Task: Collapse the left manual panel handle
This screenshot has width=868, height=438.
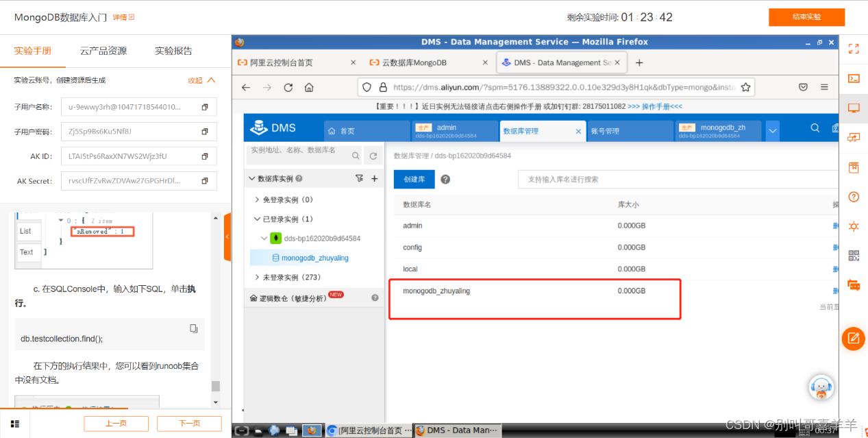Action: coord(227,236)
